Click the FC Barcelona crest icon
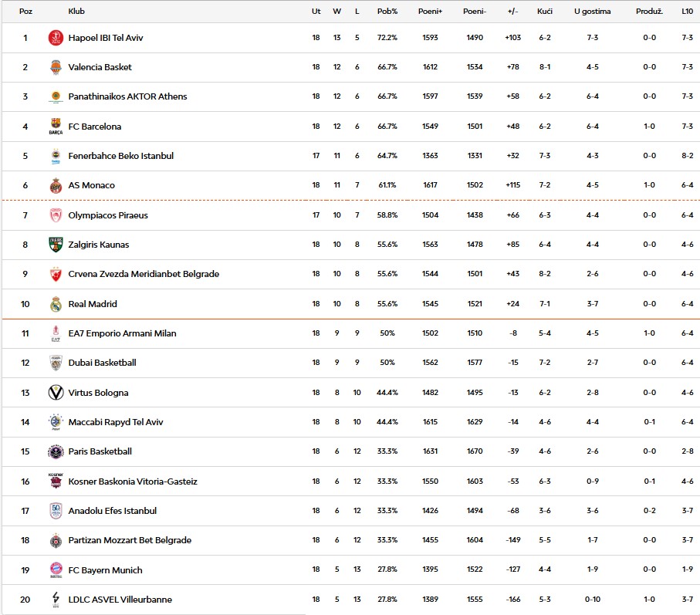The image size is (700, 615). coord(56,127)
